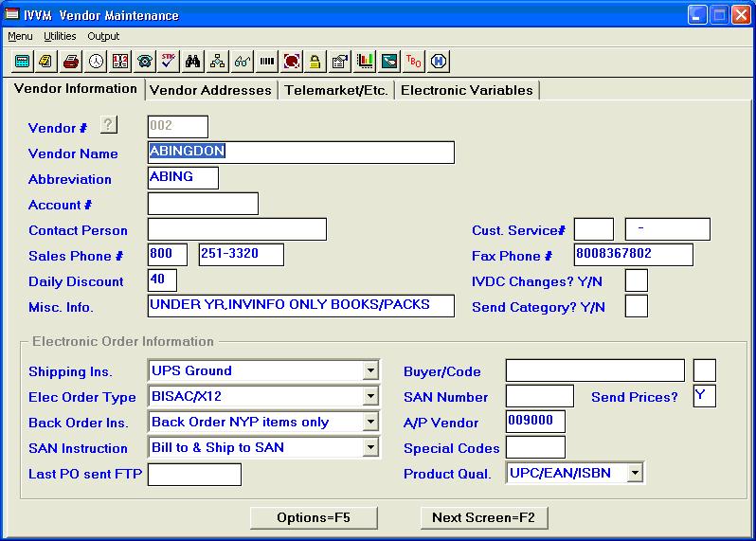
Task: Click the barcode icon
Action: click(266, 62)
